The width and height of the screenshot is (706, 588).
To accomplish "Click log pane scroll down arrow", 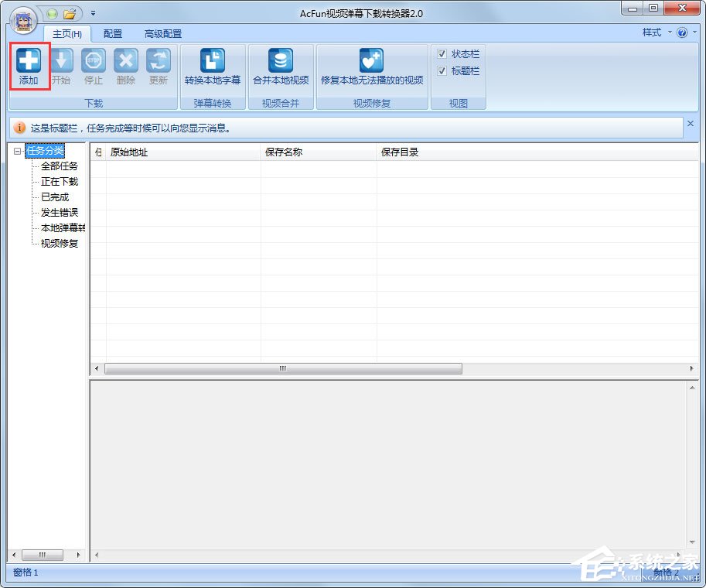I will [692, 542].
